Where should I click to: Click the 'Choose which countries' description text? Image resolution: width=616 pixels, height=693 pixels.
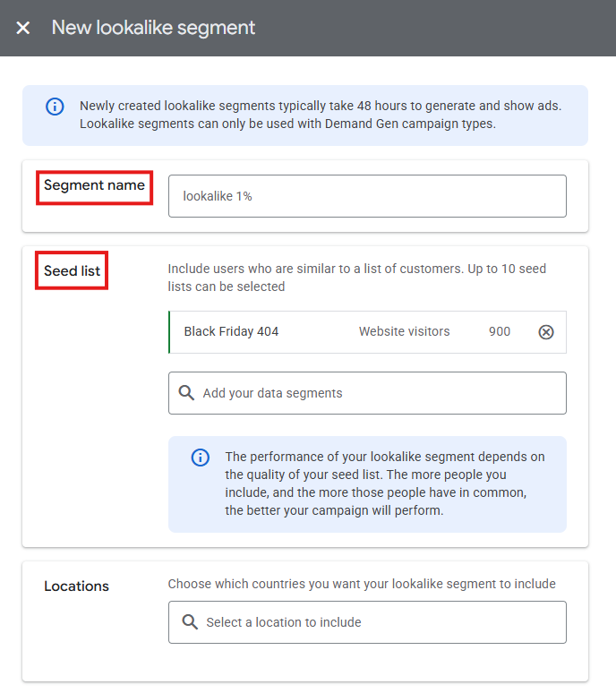click(362, 584)
